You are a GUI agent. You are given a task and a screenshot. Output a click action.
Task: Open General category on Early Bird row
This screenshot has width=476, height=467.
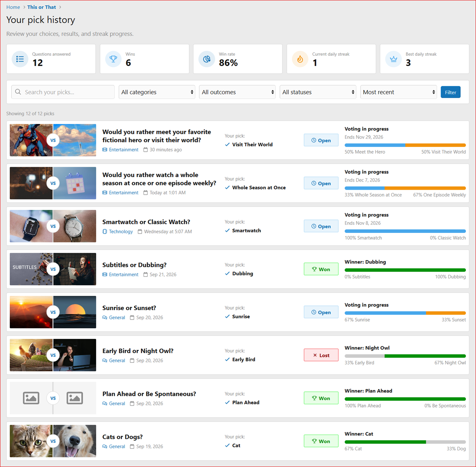point(117,360)
